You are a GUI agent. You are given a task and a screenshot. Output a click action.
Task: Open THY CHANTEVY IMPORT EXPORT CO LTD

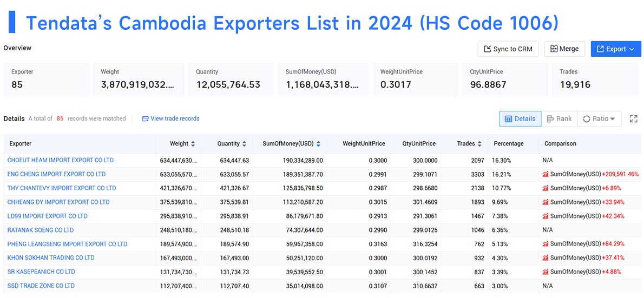[x=62, y=188]
